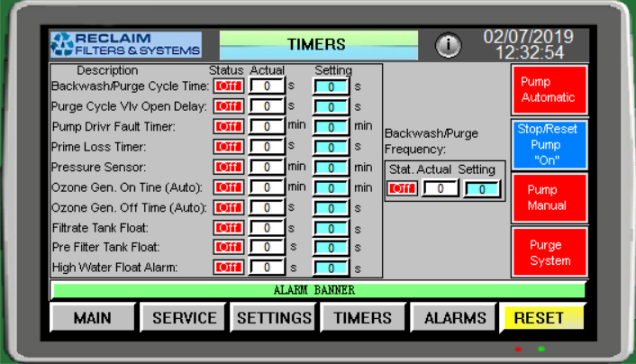636x364 pixels.
Task: Select Pump Drivr Fault Timer setting field
Action: click(x=332, y=127)
